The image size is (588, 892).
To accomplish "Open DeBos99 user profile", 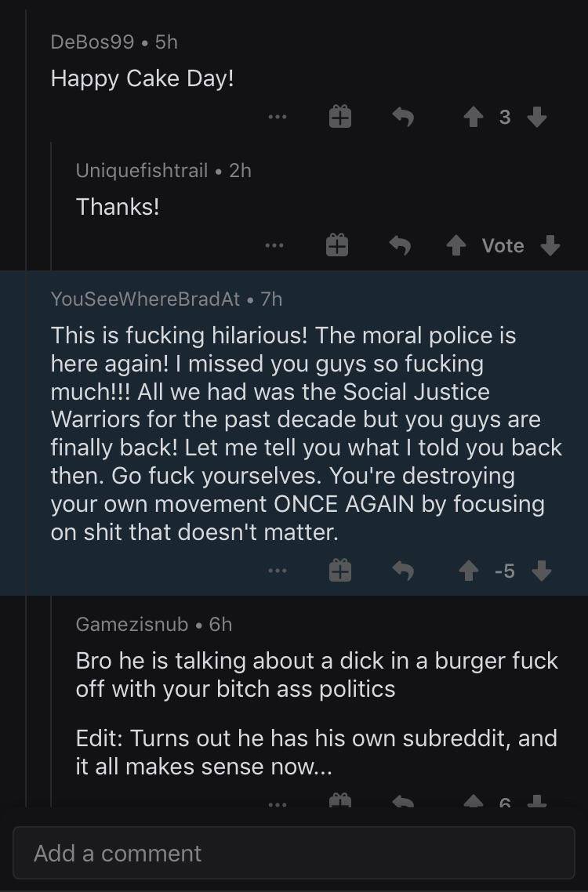I will (x=93, y=42).
